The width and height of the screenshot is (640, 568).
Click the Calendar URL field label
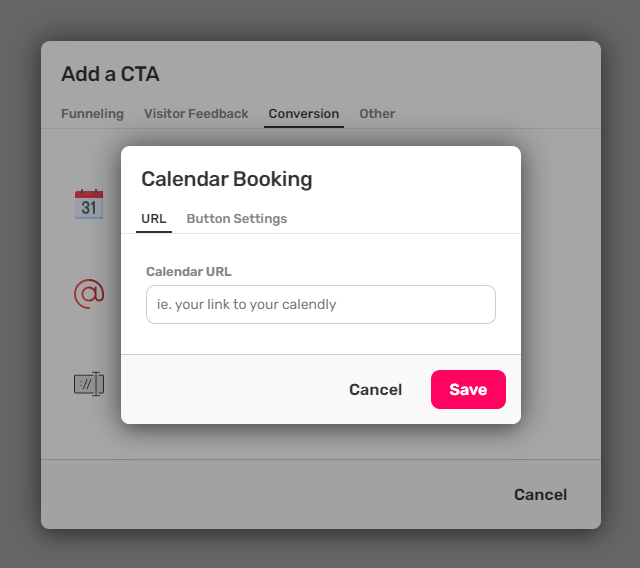click(x=189, y=271)
